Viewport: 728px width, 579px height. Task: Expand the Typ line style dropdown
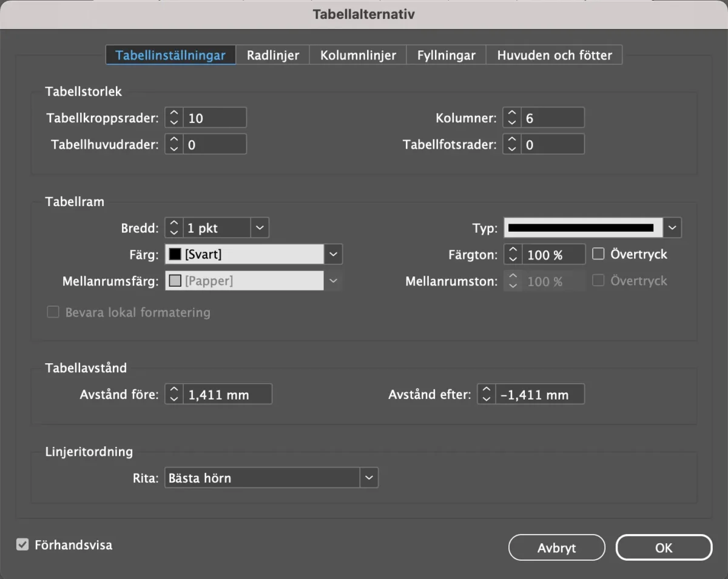coord(672,228)
